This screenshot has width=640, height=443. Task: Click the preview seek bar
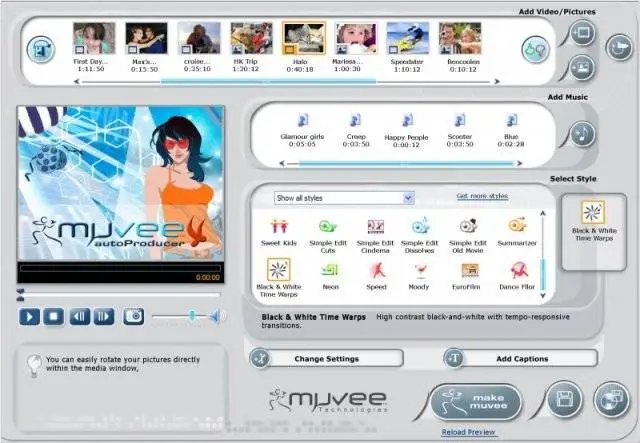120,294
